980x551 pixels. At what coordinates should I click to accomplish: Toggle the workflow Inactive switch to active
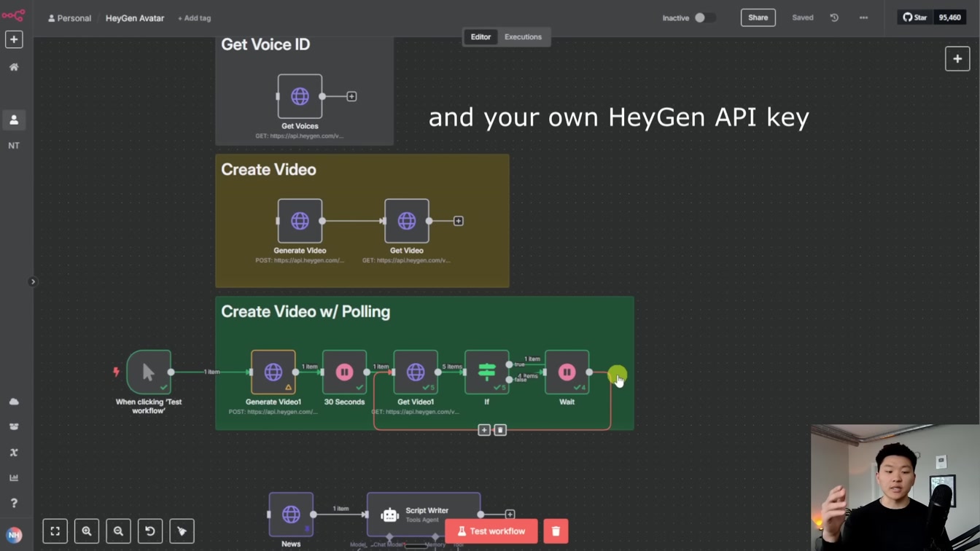click(704, 17)
